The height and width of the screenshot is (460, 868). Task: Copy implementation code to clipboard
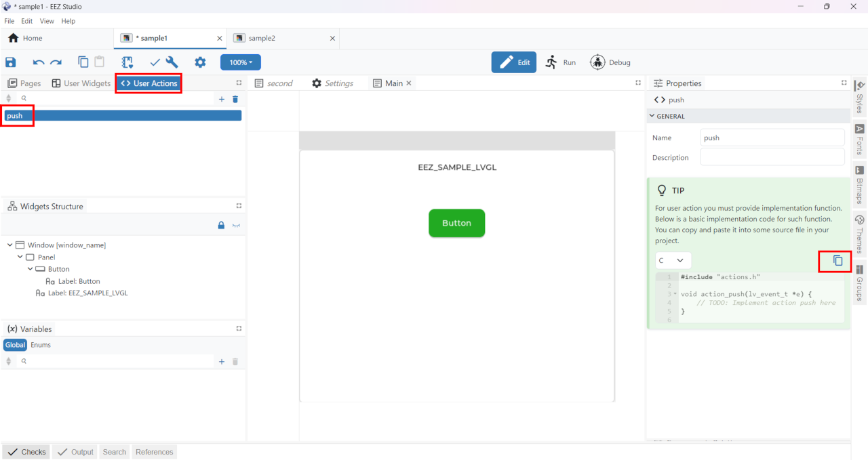[837, 260]
